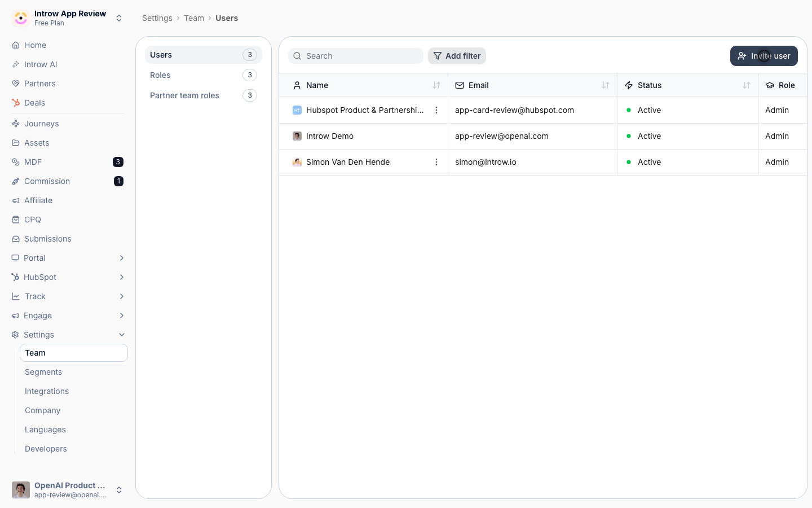
Task: Open the OpenAI Product account menu
Action: coord(68,490)
